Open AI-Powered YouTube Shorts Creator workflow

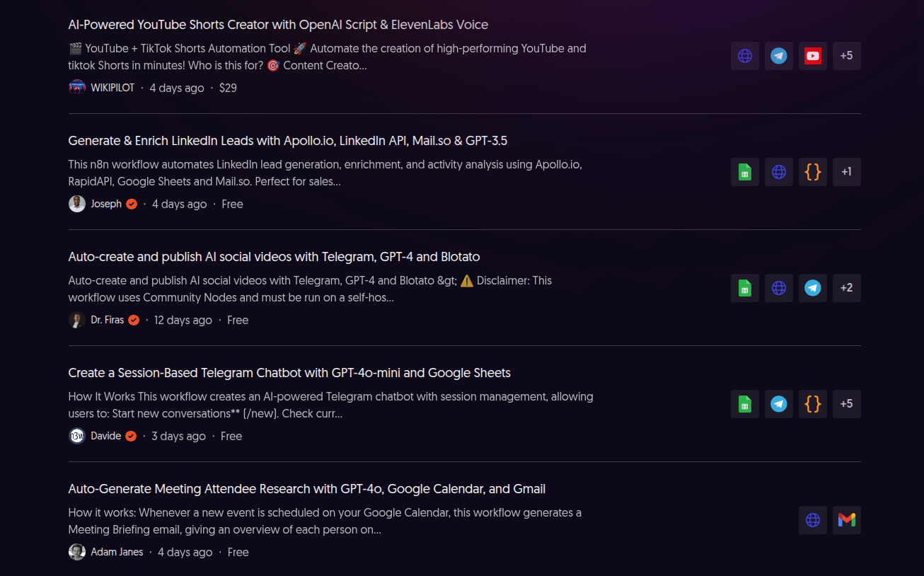[278, 25]
